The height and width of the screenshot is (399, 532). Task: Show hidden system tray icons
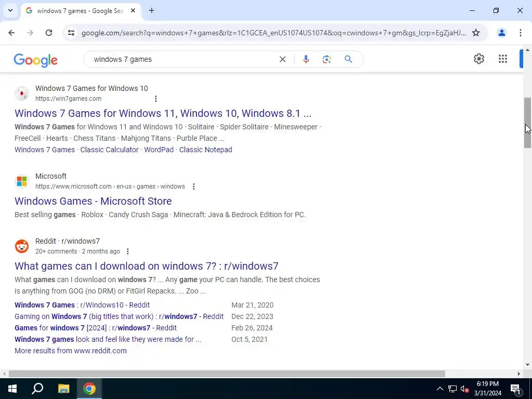coord(440,389)
